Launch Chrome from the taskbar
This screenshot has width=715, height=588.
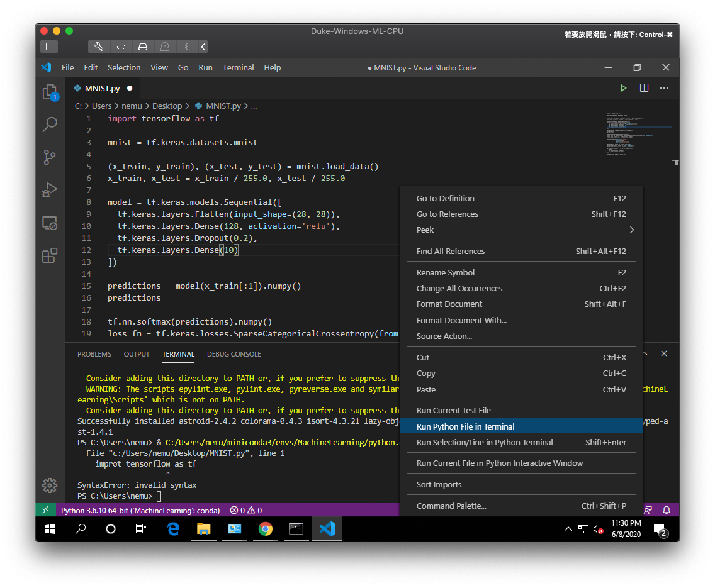(265, 529)
